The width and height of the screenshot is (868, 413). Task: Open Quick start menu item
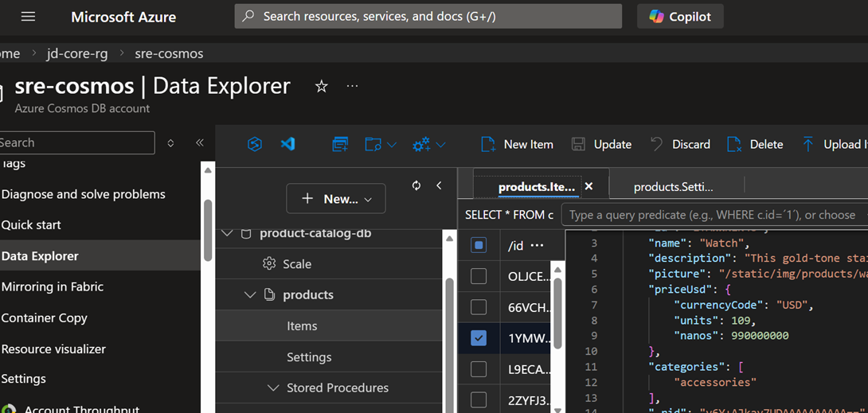tap(31, 225)
